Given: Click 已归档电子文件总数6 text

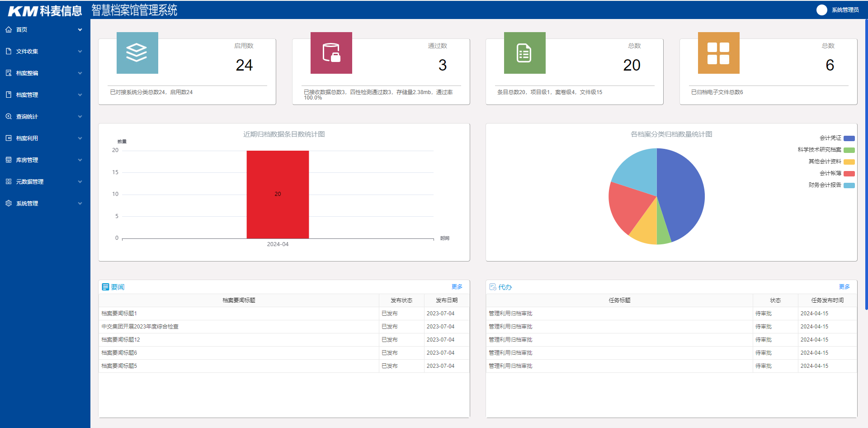Looking at the screenshot, I should [717, 92].
